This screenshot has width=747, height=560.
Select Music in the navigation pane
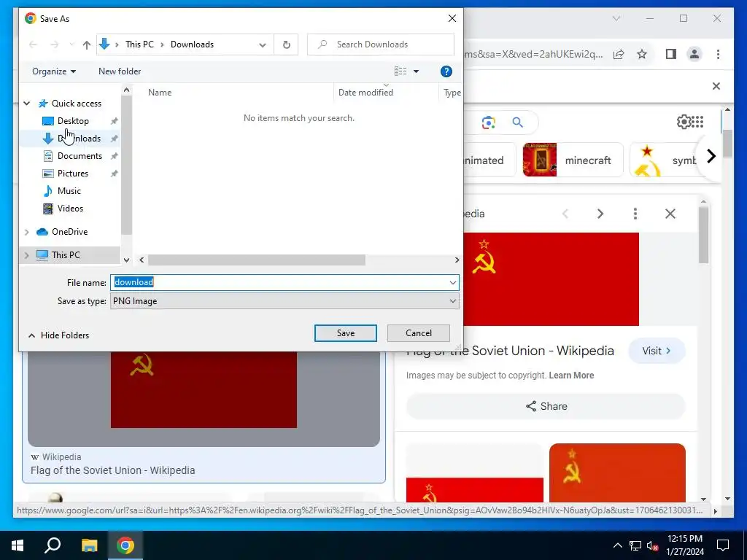point(69,191)
